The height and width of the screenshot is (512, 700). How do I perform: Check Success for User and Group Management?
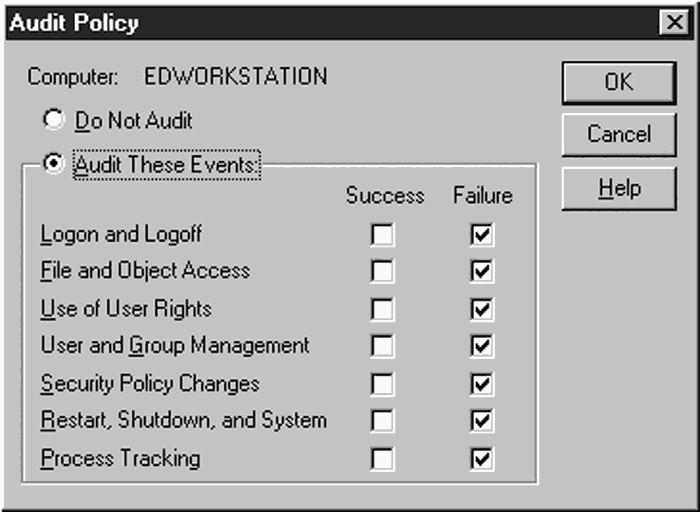383,346
